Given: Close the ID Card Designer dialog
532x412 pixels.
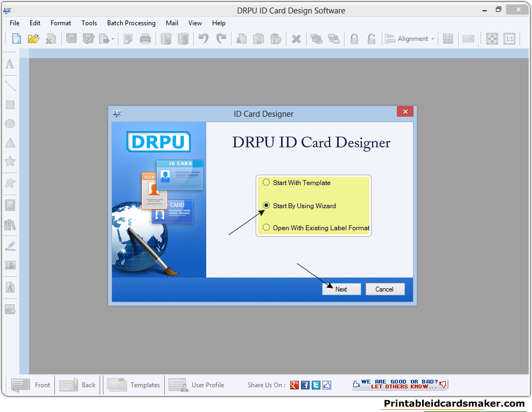Looking at the screenshot, I should click(405, 111).
